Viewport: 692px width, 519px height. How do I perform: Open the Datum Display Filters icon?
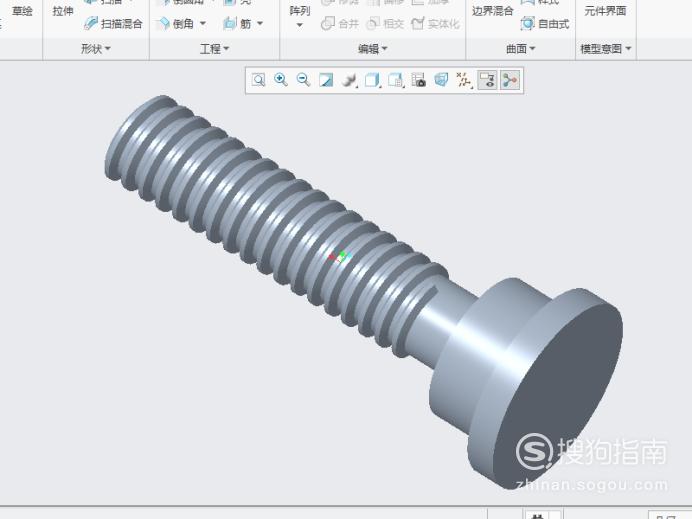click(x=464, y=80)
